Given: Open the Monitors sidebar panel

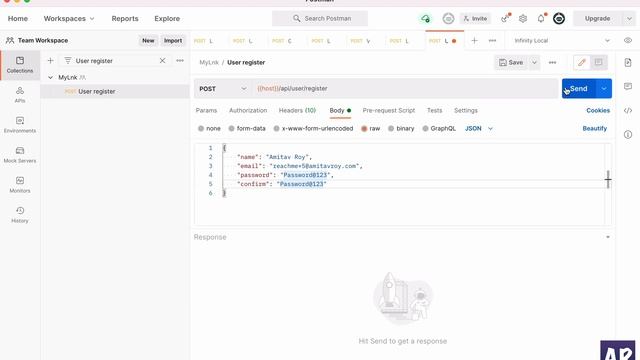Looking at the screenshot, I should (x=20, y=185).
